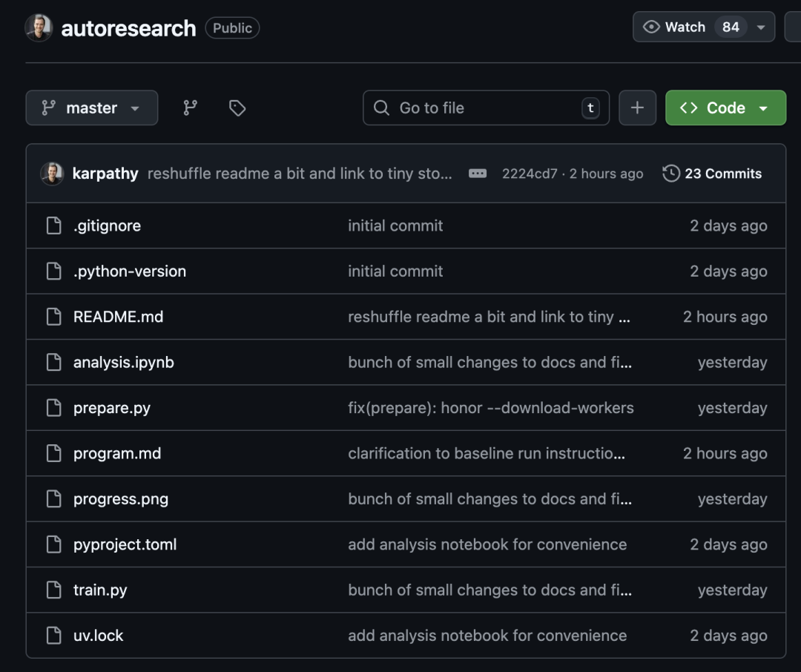Click karpathy's avatar in commit row
801x672 pixels.
click(x=52, y=174)
